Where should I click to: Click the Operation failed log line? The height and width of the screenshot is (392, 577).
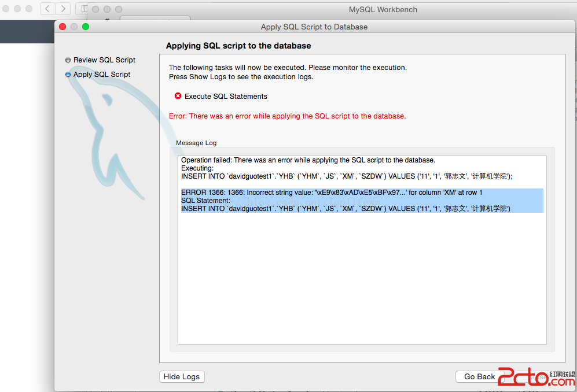click(308, 160)
